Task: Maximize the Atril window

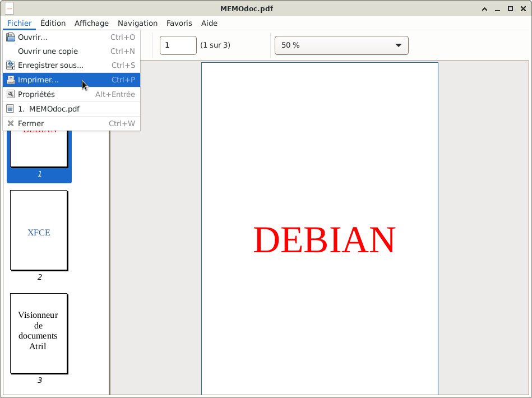Action: pyautogui.click(x=510, y=9)
